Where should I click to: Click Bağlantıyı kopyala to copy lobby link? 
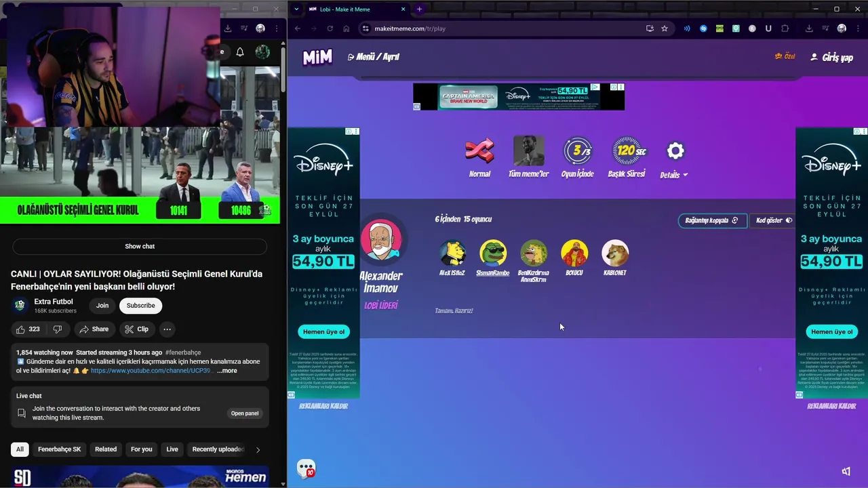click(x=712, y=220)
